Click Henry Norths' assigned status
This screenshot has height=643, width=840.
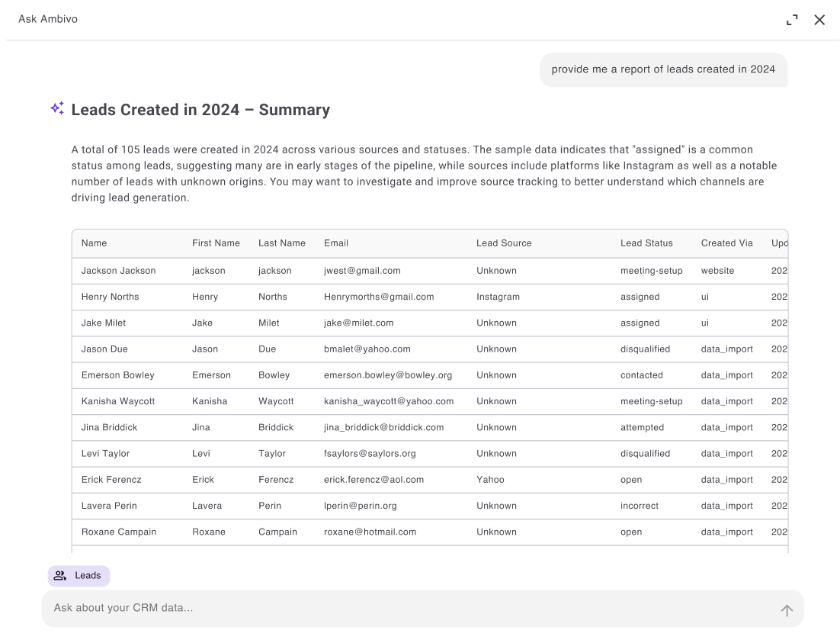click(640, 297)
